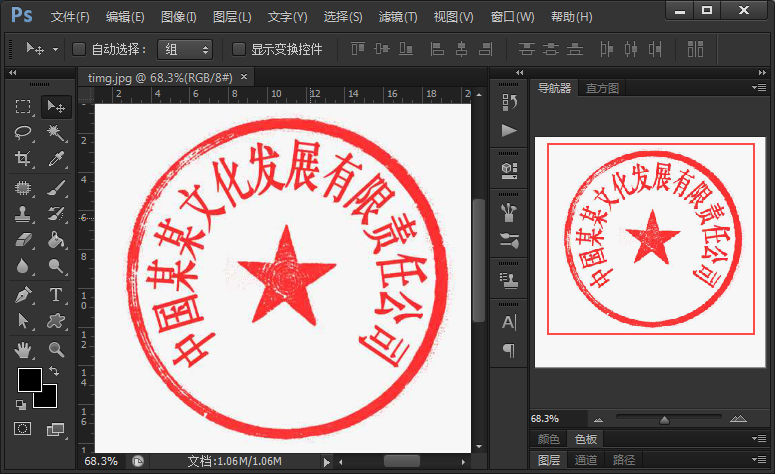Select the Custom Shape tool
775x474 pixels.
(56, 321)
